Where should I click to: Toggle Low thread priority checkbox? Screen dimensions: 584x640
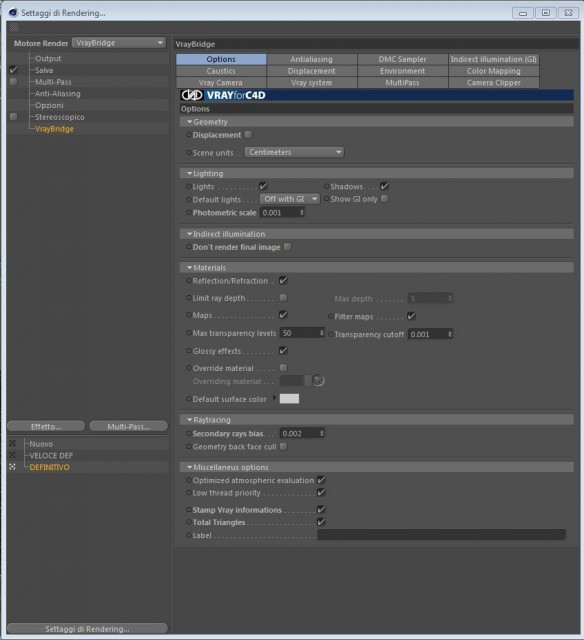coord(321,492)
